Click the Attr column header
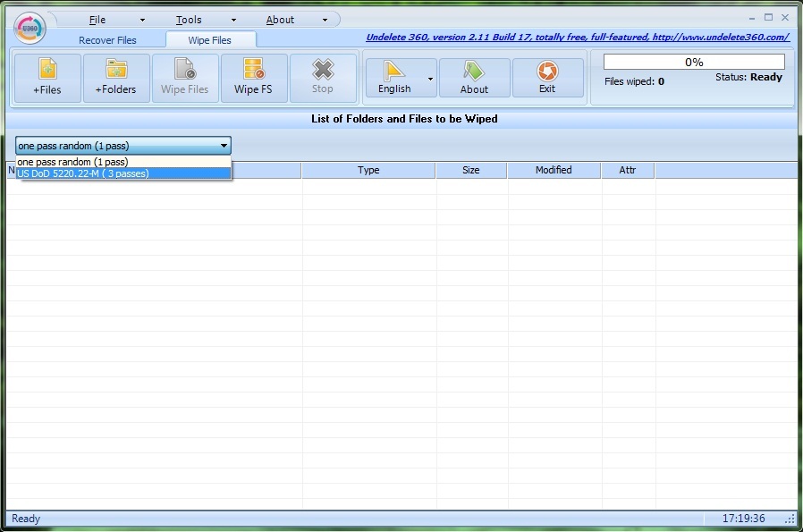Viewport: 803px width, 532px height. [628, 170]
